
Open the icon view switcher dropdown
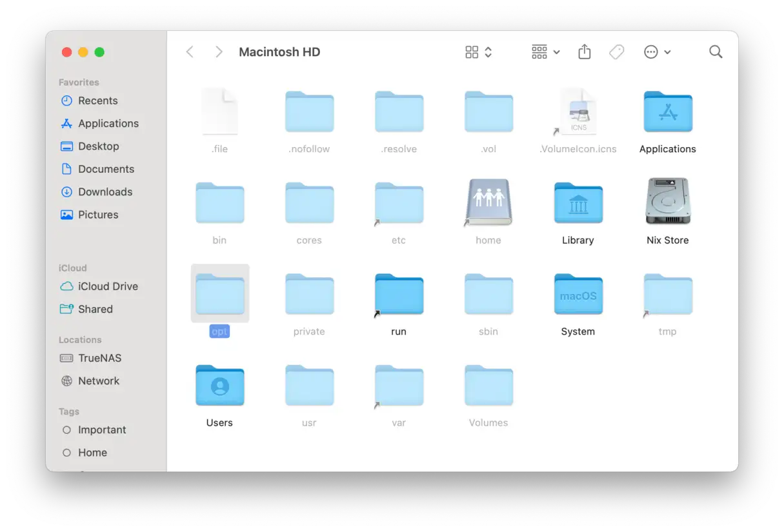[479, 52]
